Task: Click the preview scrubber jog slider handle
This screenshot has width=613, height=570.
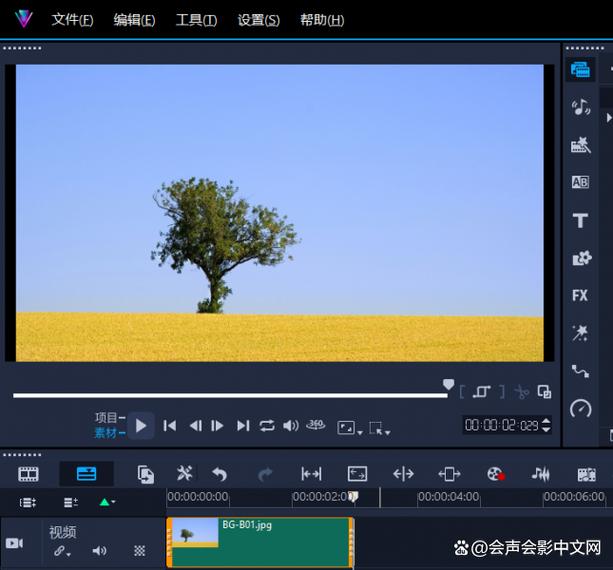Action: [448, 385]
